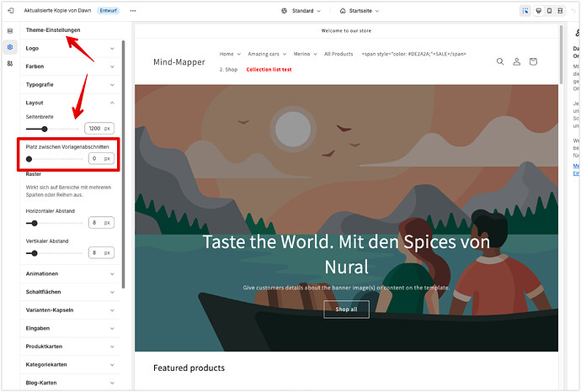This screenshot has width=581, height=392.
Task: Click the Entwurf status badge
Action: click(x=108, y=11)
